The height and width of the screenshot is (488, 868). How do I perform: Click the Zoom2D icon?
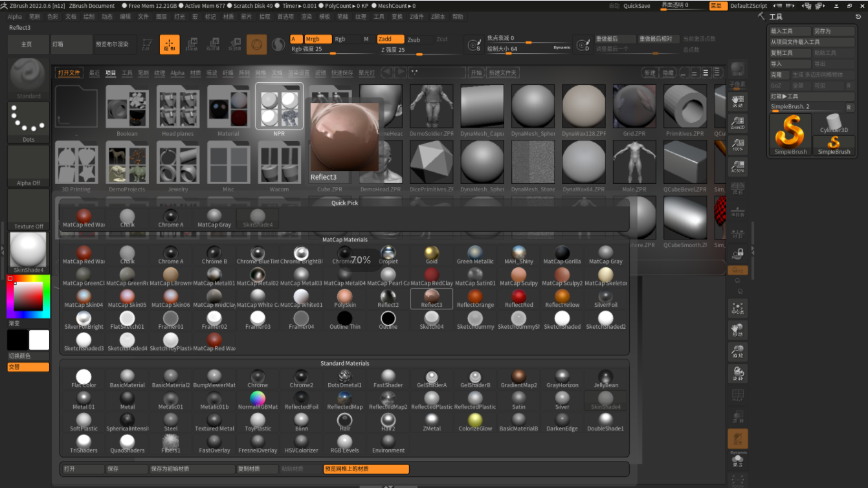pyautogui.click(x=737, y=123)
